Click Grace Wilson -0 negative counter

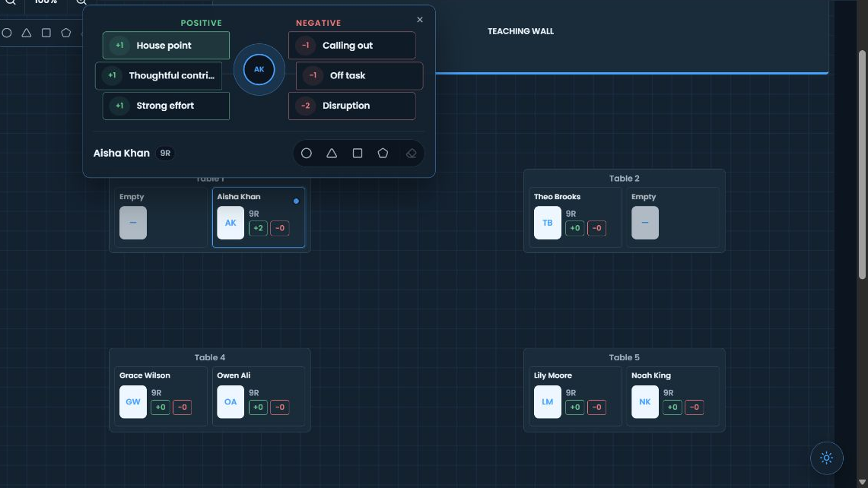(182, 407)
